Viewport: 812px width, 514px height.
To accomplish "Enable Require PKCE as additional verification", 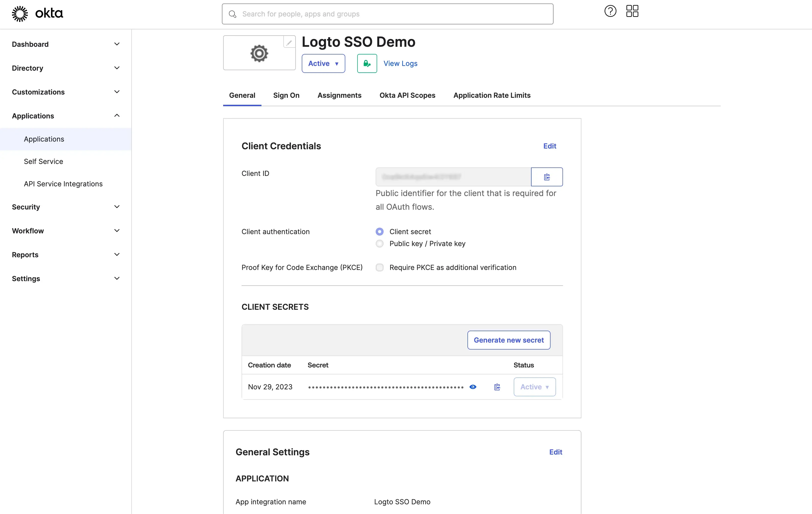I will pos(379,267).
